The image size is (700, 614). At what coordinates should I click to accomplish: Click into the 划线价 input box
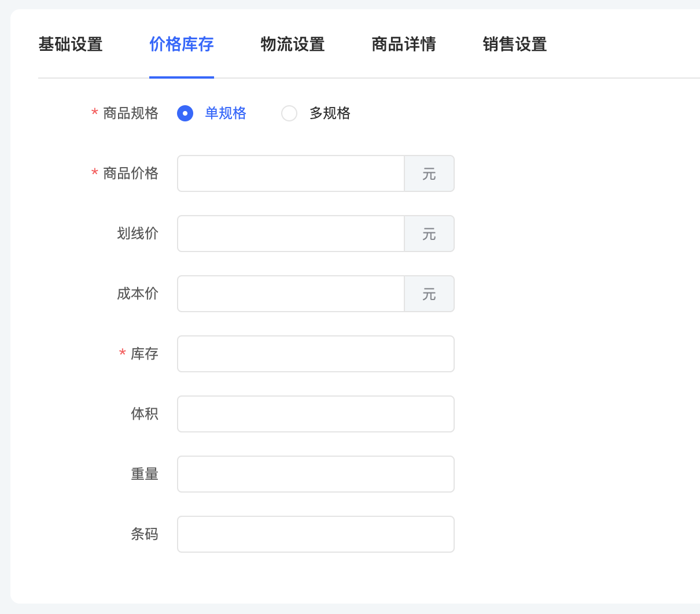coord(290,234)
